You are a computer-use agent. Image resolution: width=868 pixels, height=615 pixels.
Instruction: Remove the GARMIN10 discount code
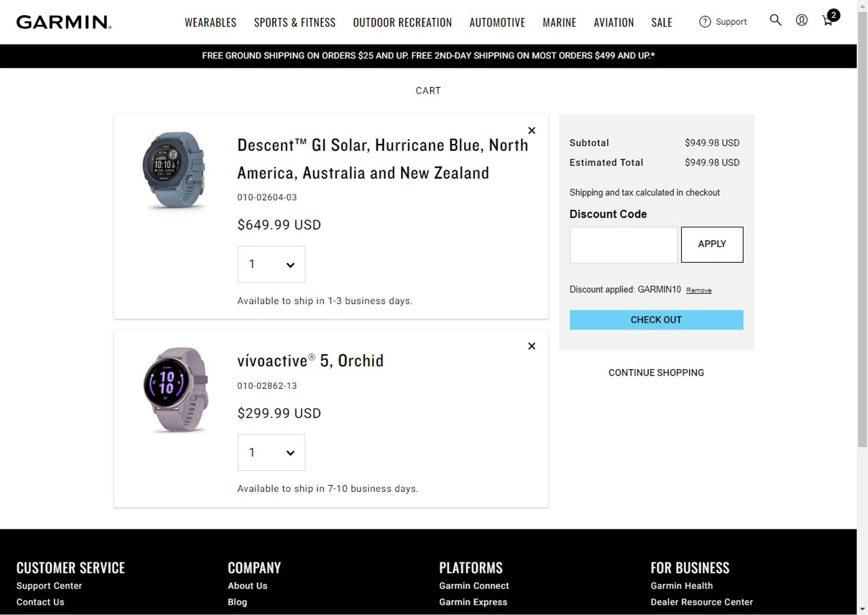(698, 290)
